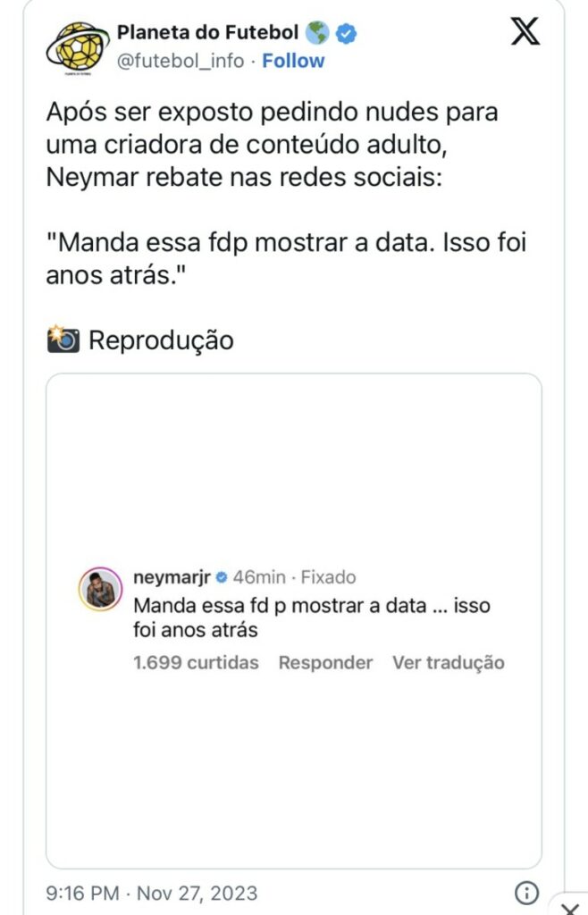Click the globe emoji after the account name

(x=316, y=33)
